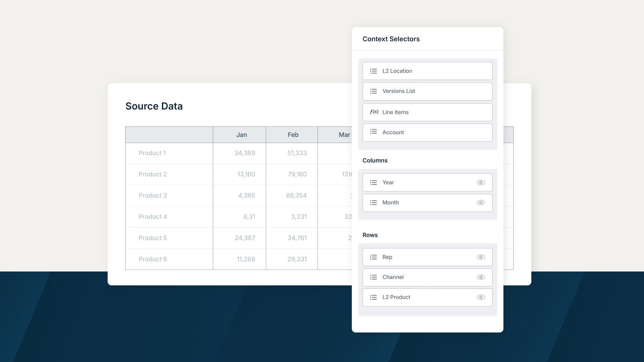Open the Account context selector

427,132
